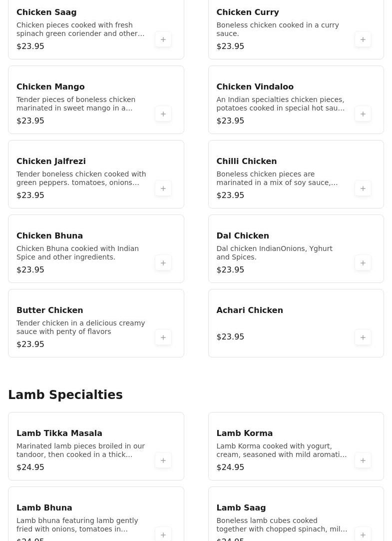Add Chicken Mango to cart
The image size is (392, 541).
pos(163,114)
